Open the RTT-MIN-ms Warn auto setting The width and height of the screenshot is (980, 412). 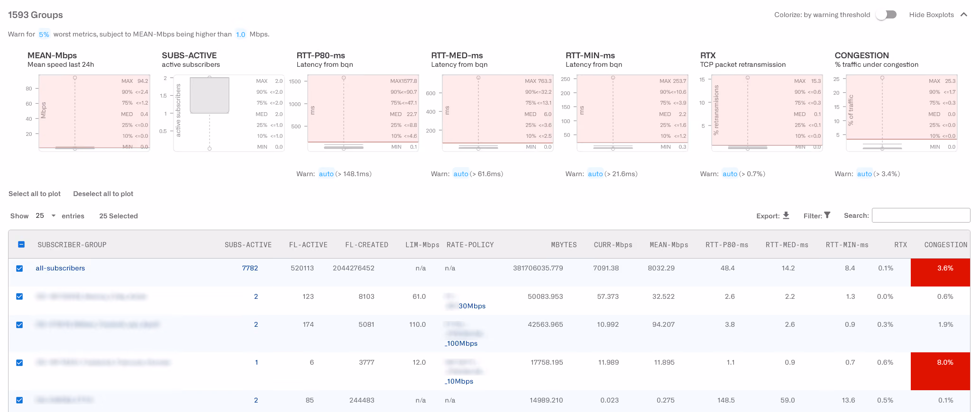[x=595, y=174]
